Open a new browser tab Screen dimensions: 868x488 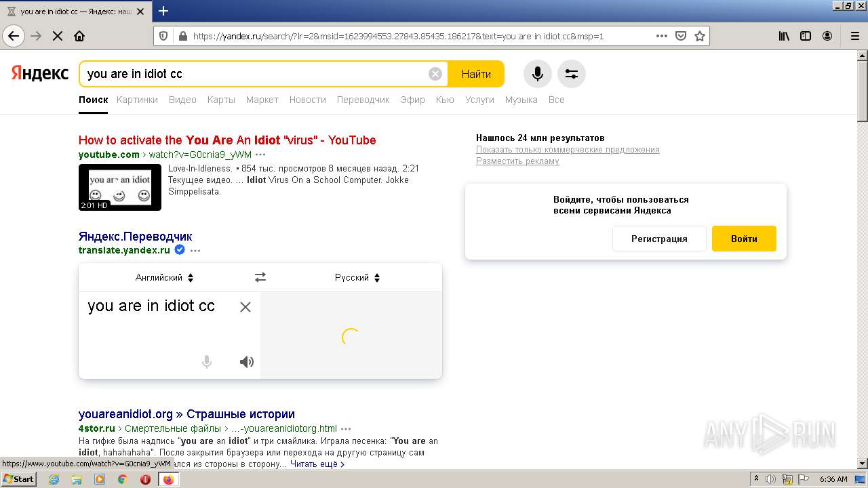163,11
